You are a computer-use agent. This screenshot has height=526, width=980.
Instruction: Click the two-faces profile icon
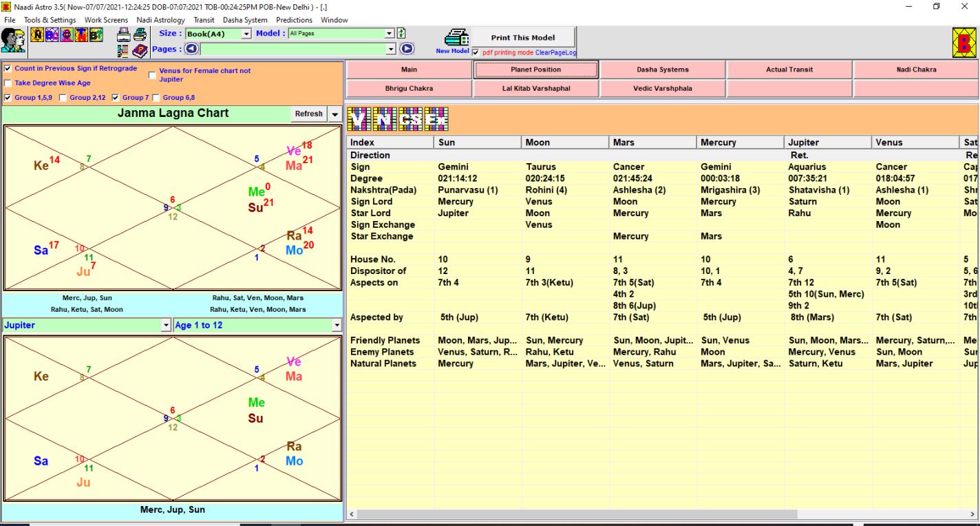[13, 41]
